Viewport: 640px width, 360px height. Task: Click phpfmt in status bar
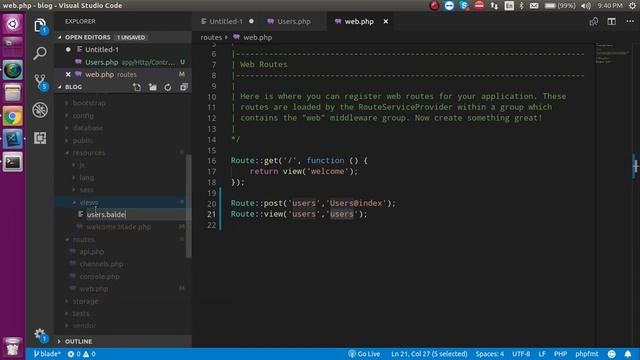(x=587, y=354)
